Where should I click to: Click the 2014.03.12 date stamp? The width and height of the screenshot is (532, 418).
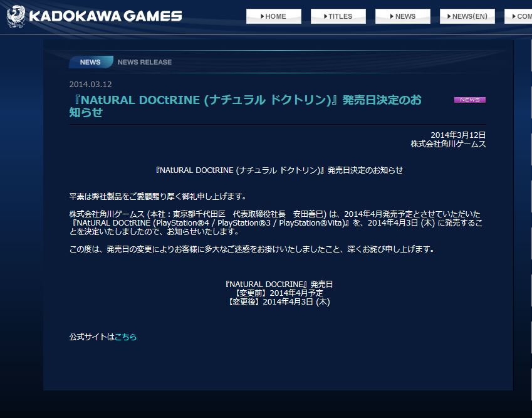(x=91, y=84)
